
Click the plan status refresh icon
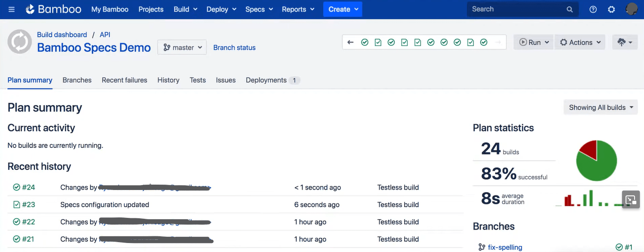click(19, 42)
